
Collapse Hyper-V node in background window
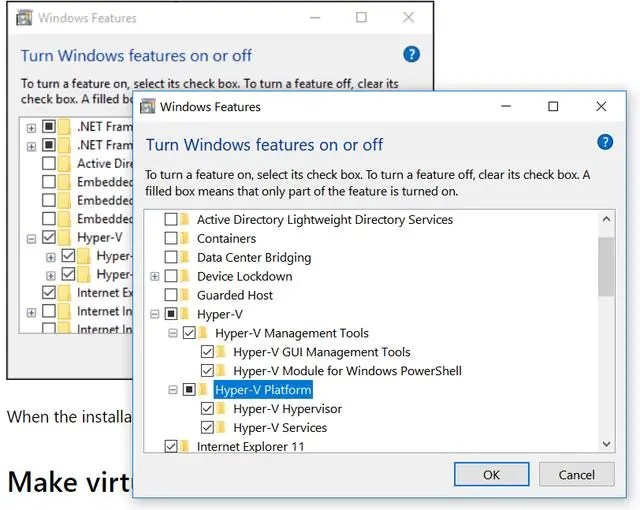(x=31, y=239)
